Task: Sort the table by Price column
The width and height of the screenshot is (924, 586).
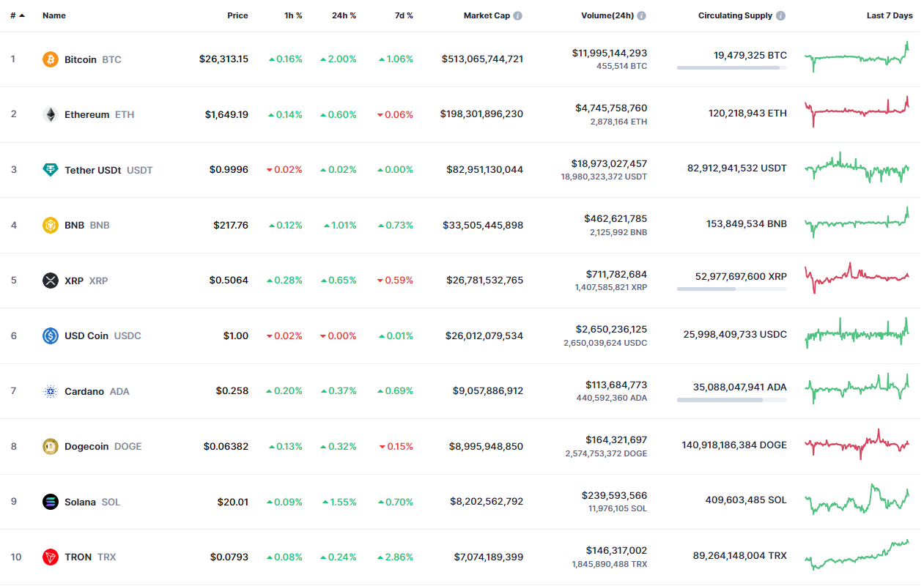Action: click(237, 15)
